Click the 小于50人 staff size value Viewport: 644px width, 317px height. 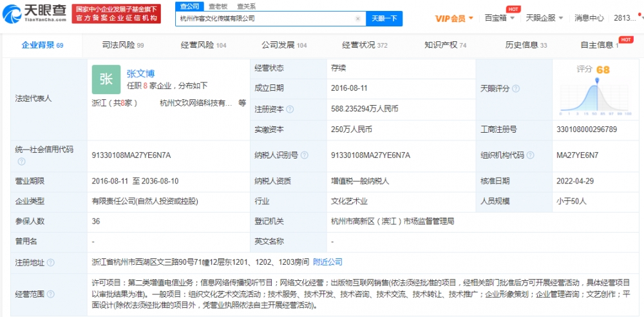(x=571, y=202)
